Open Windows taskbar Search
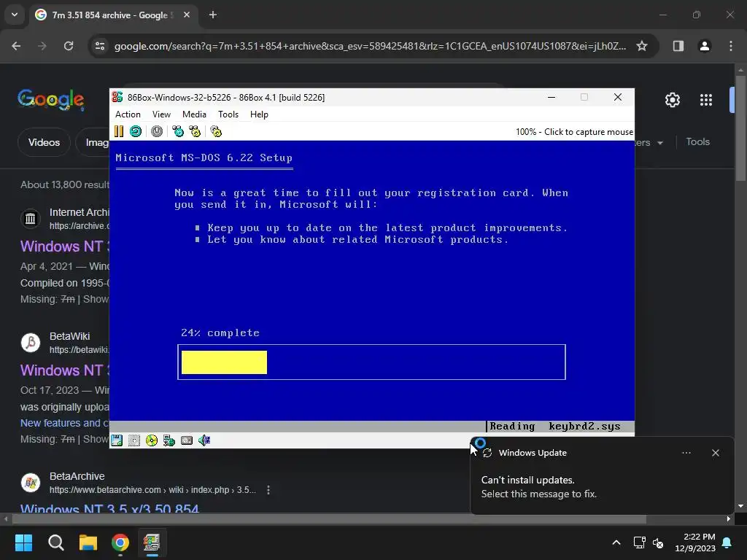The height and width of the screenshot is (560, 747). (55, 542)
